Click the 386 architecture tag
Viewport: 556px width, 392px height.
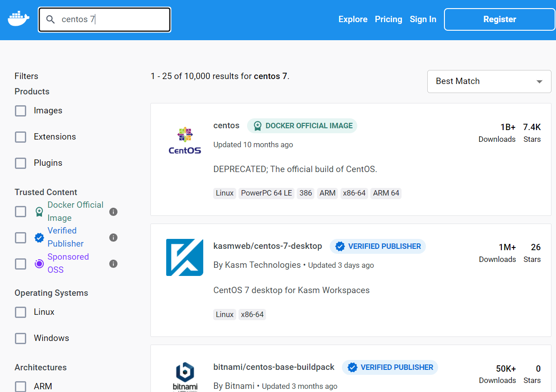(x=306, y=193)
